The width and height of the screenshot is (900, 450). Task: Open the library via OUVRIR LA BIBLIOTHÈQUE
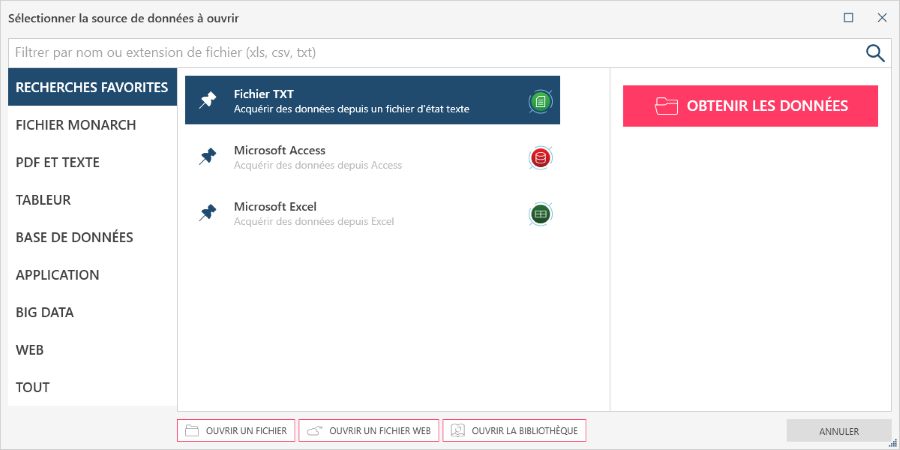[514, 431]
